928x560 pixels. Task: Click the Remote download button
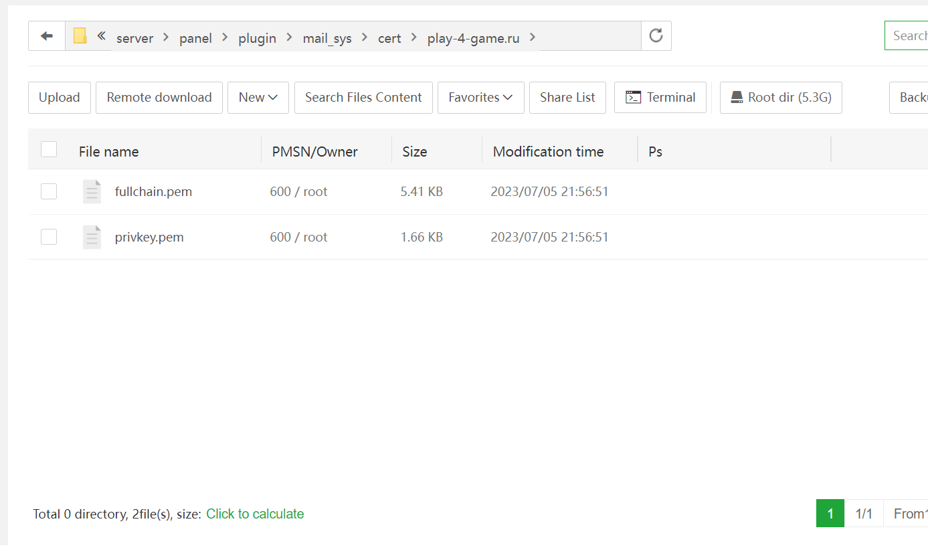pos(159,98)
